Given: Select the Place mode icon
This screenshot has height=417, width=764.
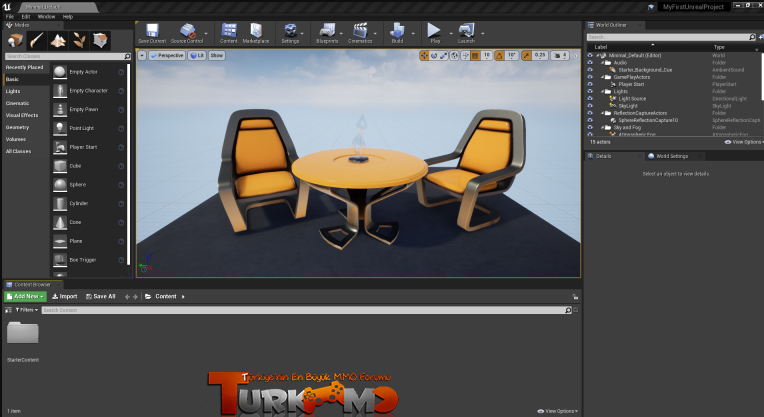Looking at the screenshot, I should pos(15,40).
